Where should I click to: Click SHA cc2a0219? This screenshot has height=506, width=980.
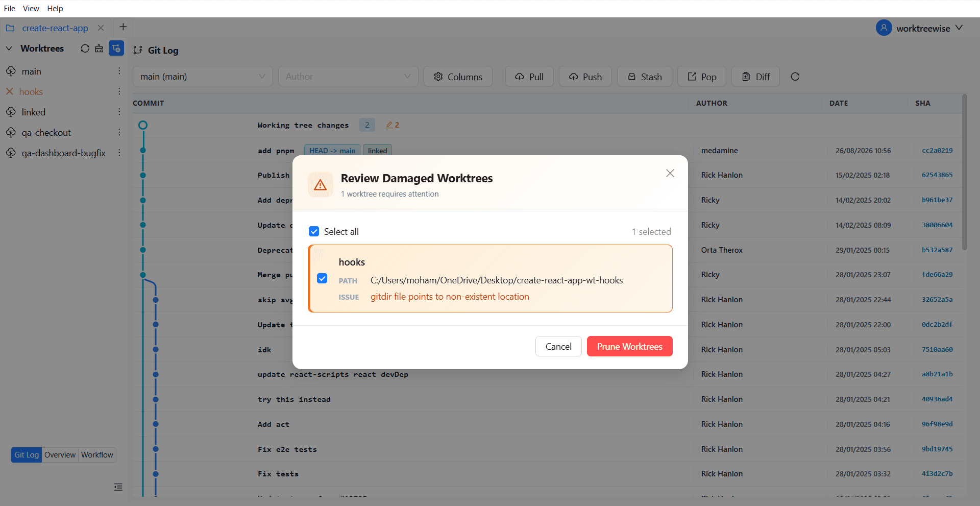[x=937, y=151]
